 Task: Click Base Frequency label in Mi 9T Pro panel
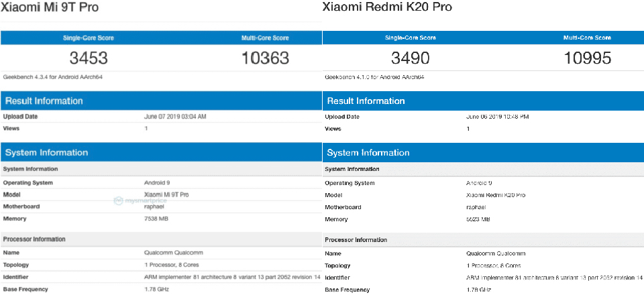pos(25,289)
